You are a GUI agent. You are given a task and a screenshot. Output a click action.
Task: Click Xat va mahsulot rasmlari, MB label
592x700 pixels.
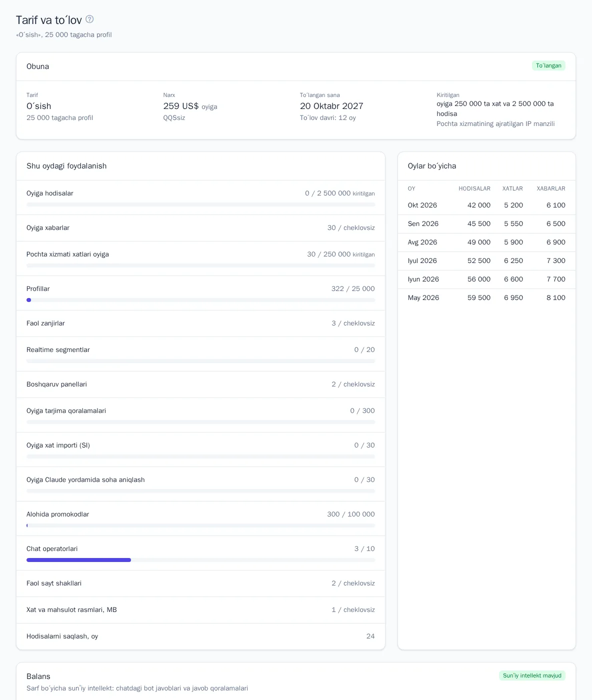click(x=71, y=609)
